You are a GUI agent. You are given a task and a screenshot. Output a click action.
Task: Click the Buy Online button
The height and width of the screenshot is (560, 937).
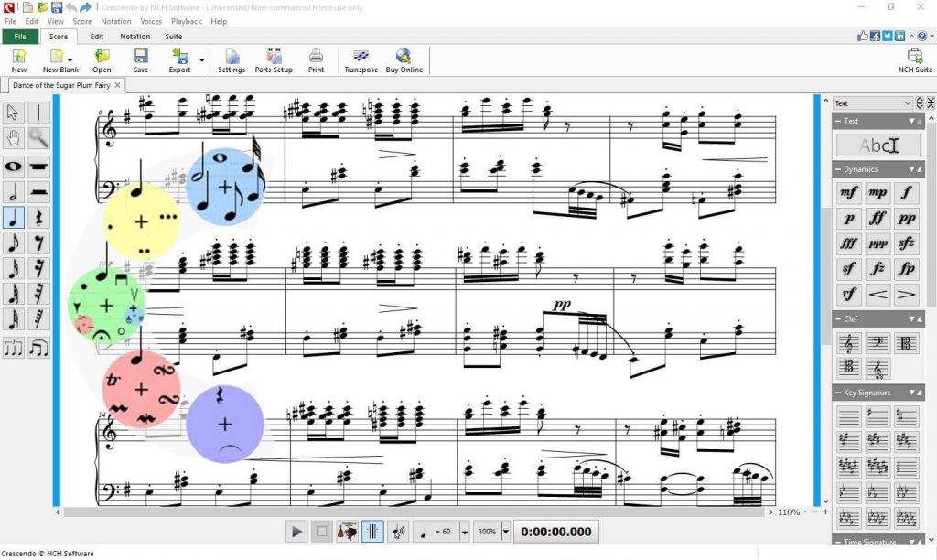[x=404, y=60]
